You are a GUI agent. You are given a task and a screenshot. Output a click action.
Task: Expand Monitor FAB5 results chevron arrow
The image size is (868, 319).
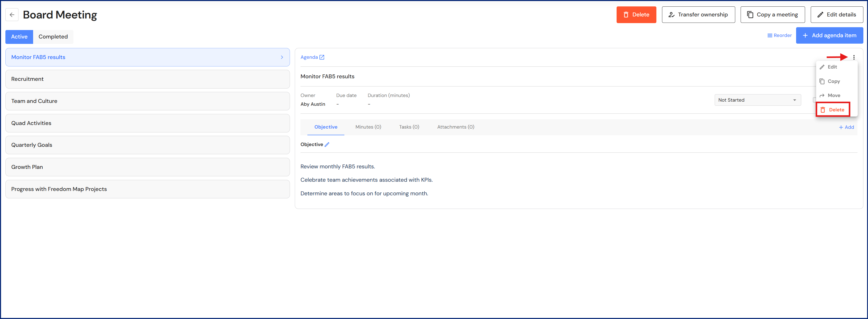(282, 57)
